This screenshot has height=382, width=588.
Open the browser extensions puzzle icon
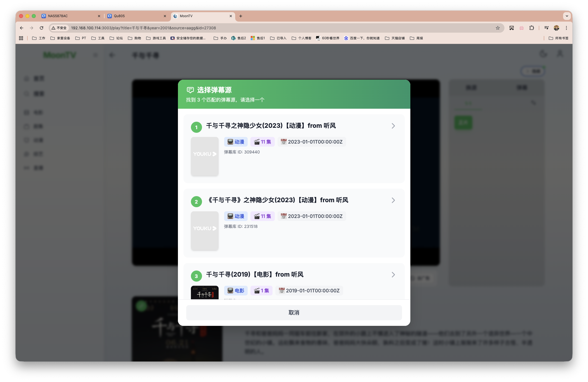[531, 28]
